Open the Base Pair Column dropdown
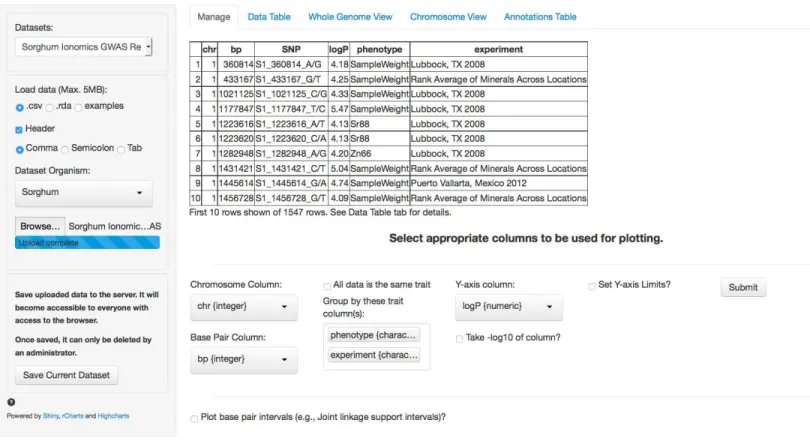The width and height of the screenshot is (810, 441). tap(243, 359)
